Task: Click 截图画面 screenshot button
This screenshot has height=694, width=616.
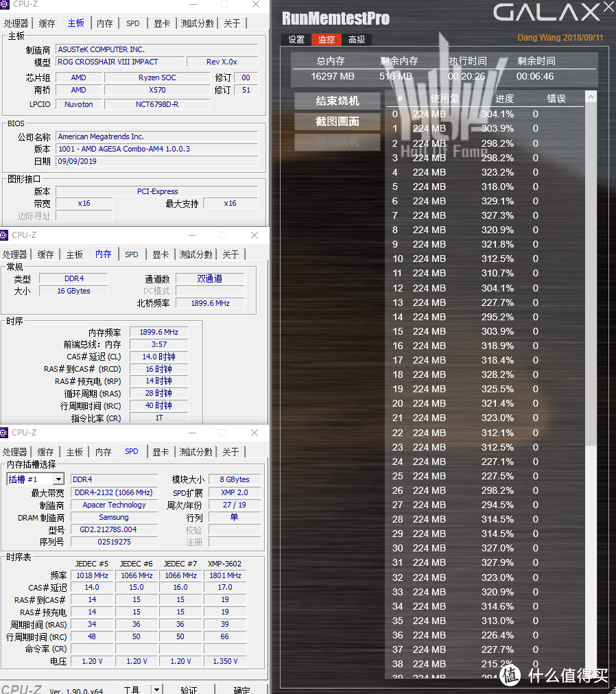Action: [337, 121]
